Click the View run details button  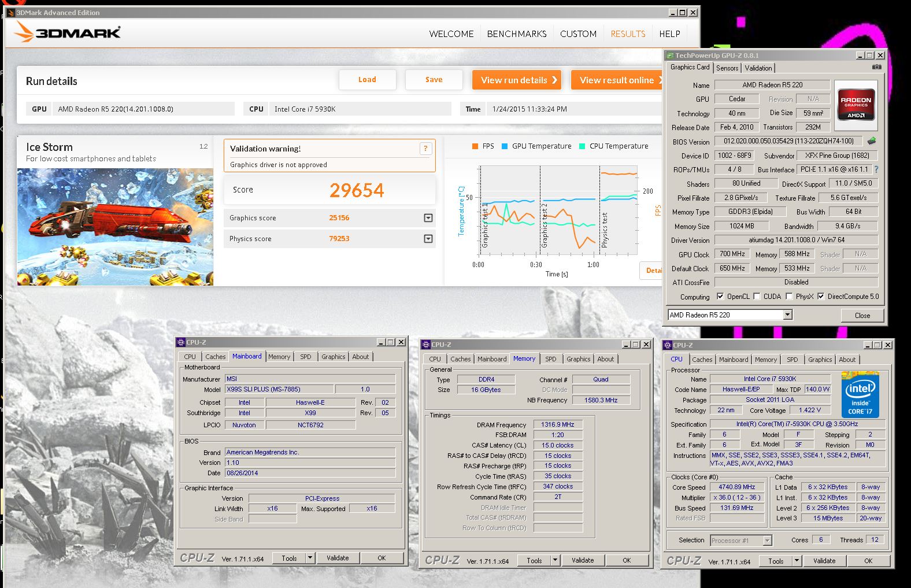[517, 80]
